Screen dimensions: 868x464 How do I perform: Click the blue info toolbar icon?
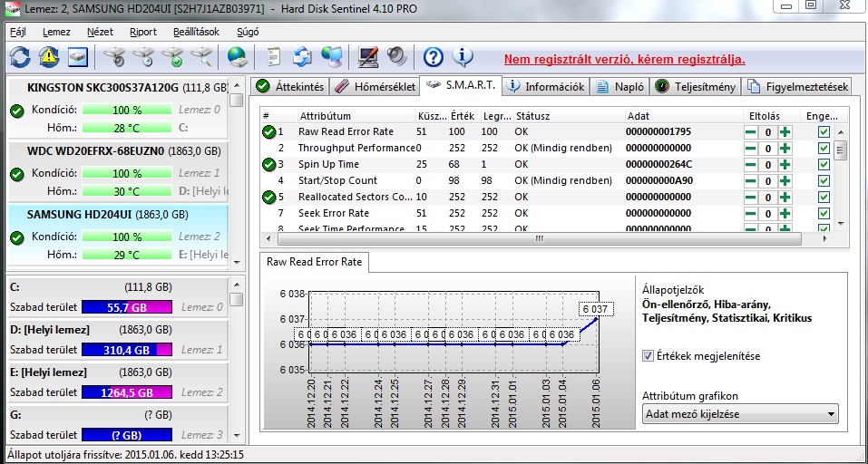coord(463,58)
